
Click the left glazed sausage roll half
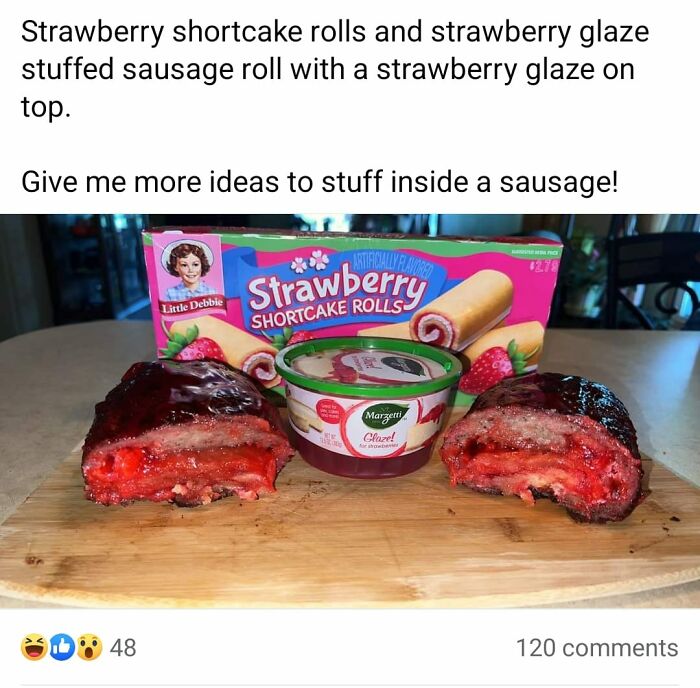pos(188,433)
